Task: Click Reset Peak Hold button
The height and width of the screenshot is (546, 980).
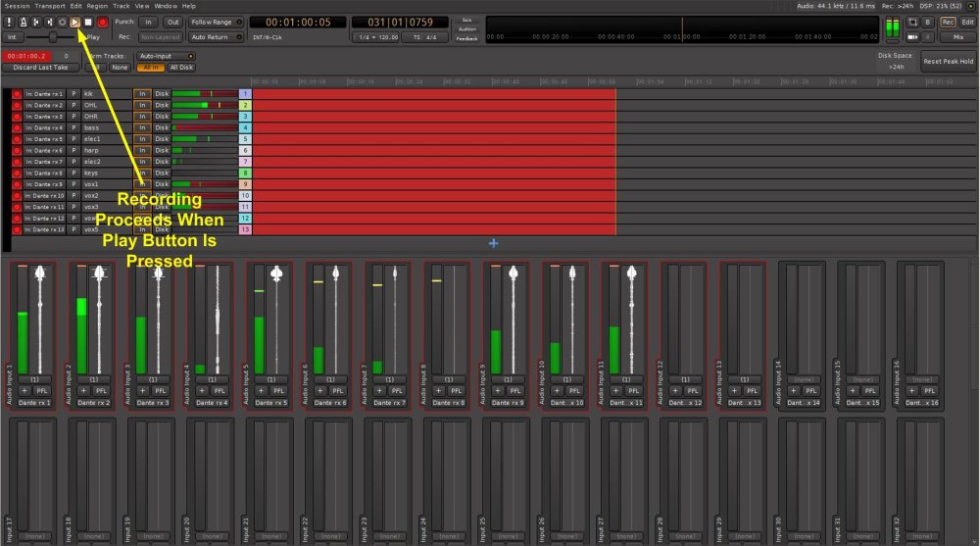Action: pos(948,62)
